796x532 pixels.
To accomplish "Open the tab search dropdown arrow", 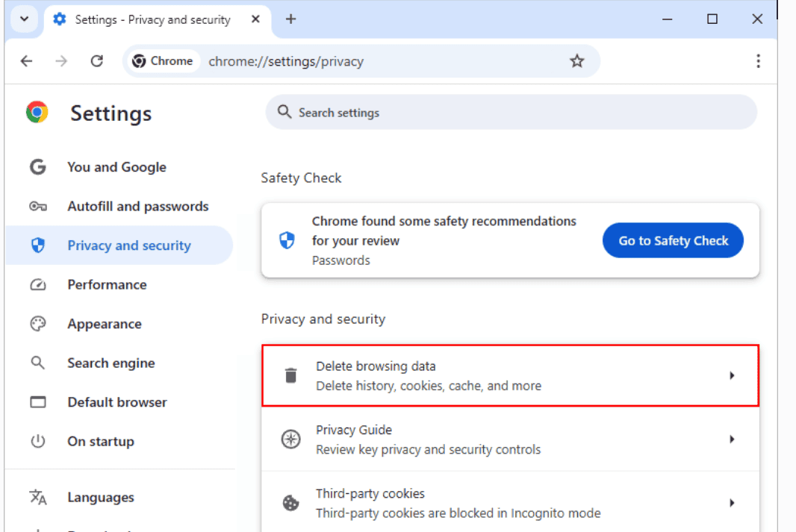I will coord(24,19).
